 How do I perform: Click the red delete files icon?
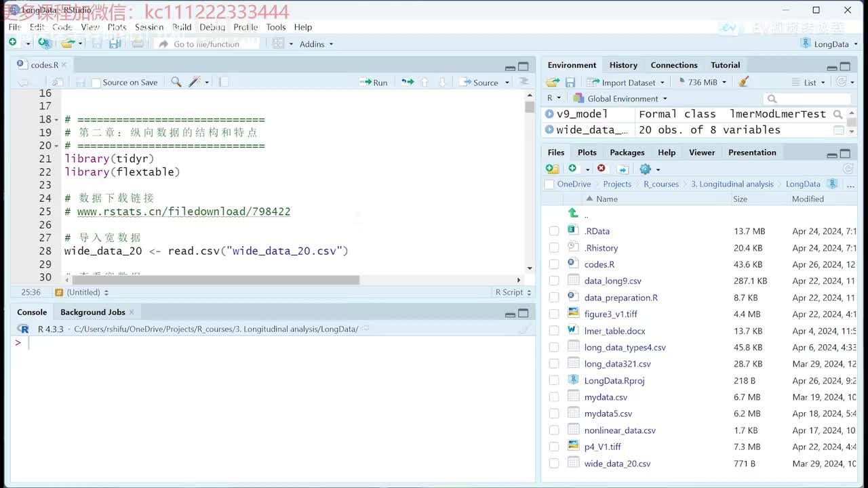pyautogui.click(x=601, y=169)
